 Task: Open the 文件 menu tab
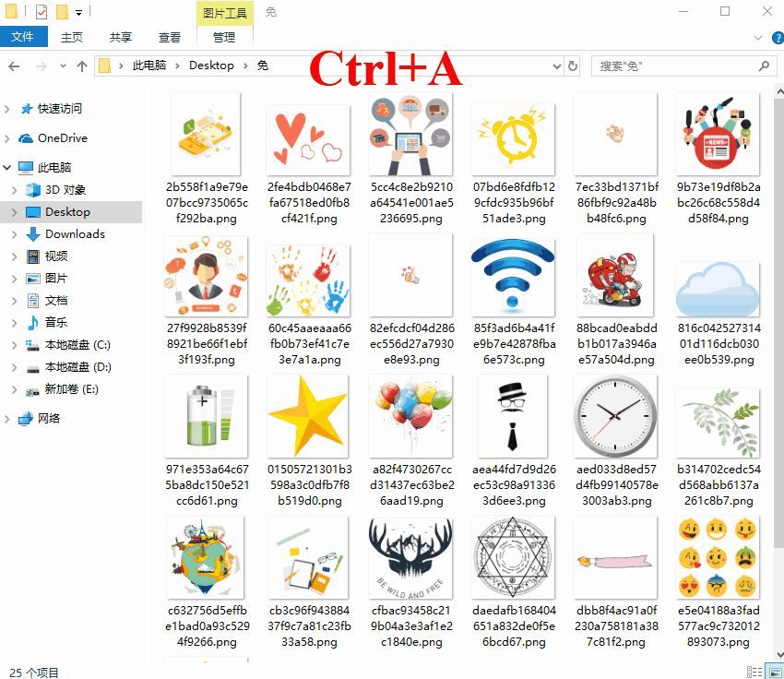pyautogui.click(x=23, y=37)
